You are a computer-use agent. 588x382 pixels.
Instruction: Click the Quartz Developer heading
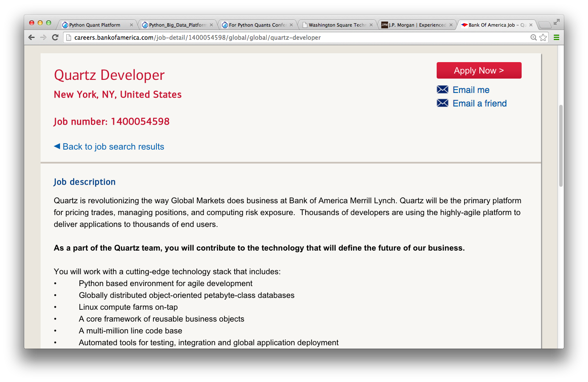(109, 75)
